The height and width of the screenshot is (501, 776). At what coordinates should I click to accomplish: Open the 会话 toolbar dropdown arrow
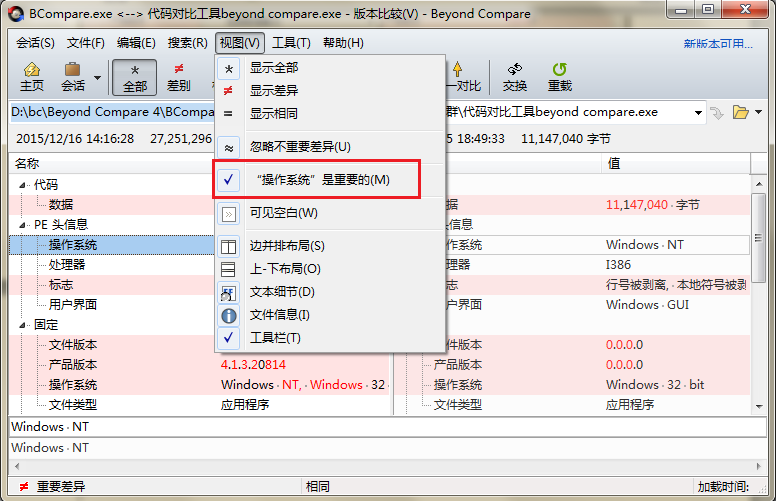(97, 78)
